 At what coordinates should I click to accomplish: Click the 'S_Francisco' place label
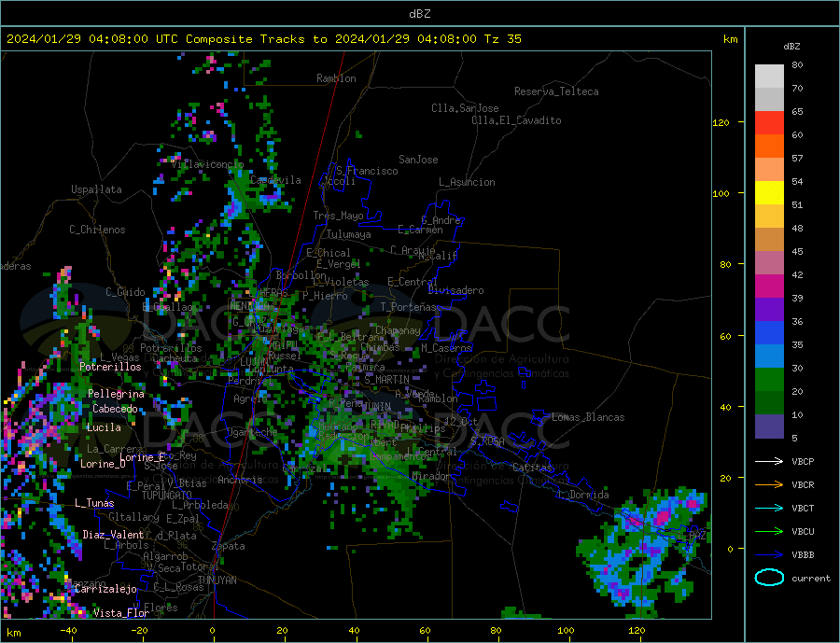coord(367,171)
